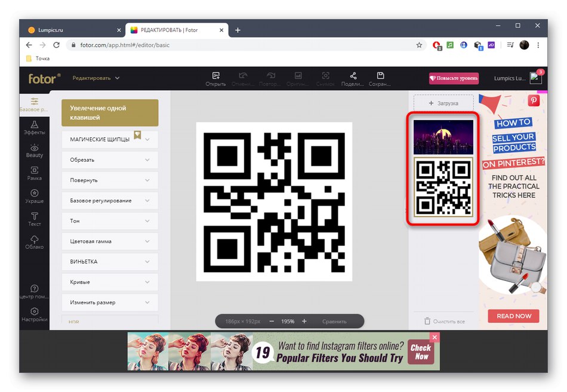
Task: Open the media control toolbar icon
Action: (510, 45)
